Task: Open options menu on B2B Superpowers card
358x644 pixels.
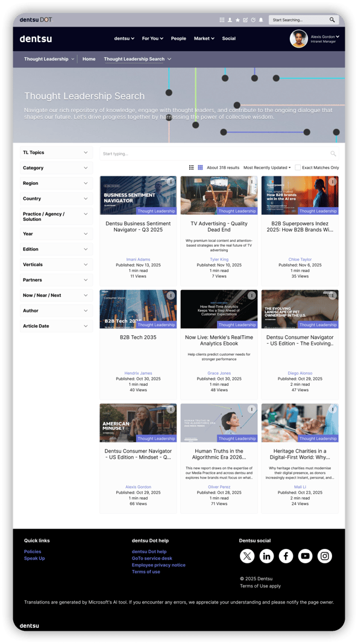Action: click(333, 182)
